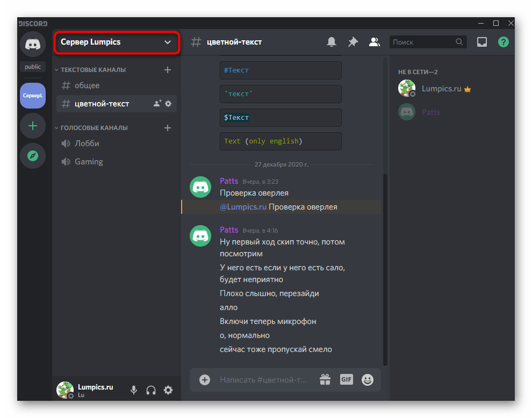Toggle the member list icon
532x418 pixels.
[x=374, y=42]
